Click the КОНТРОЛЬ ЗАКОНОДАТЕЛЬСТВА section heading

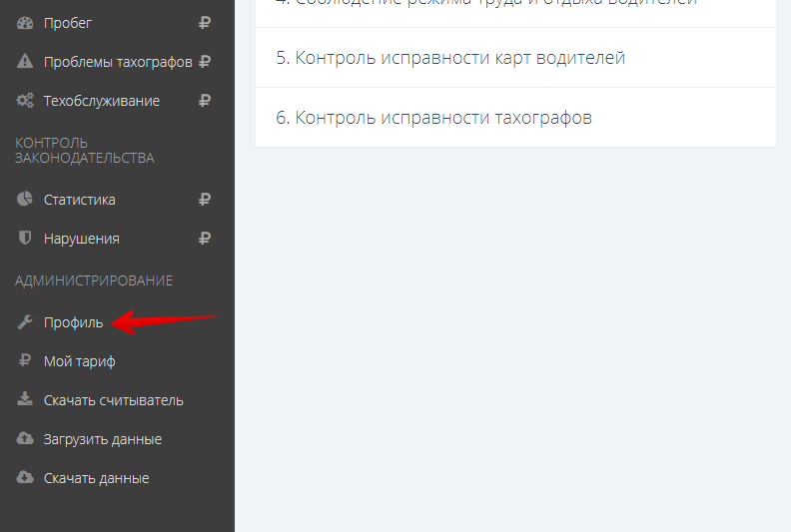(84, 151)
